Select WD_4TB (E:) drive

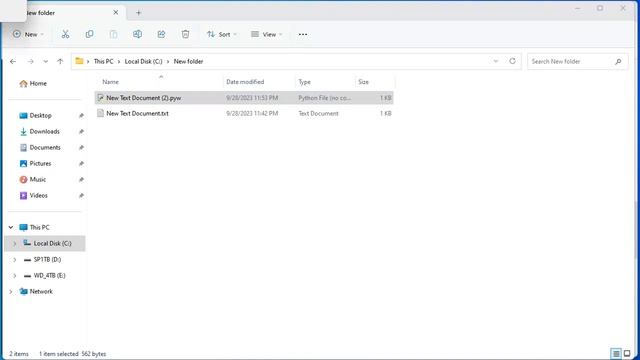click(x=44, y=276)
